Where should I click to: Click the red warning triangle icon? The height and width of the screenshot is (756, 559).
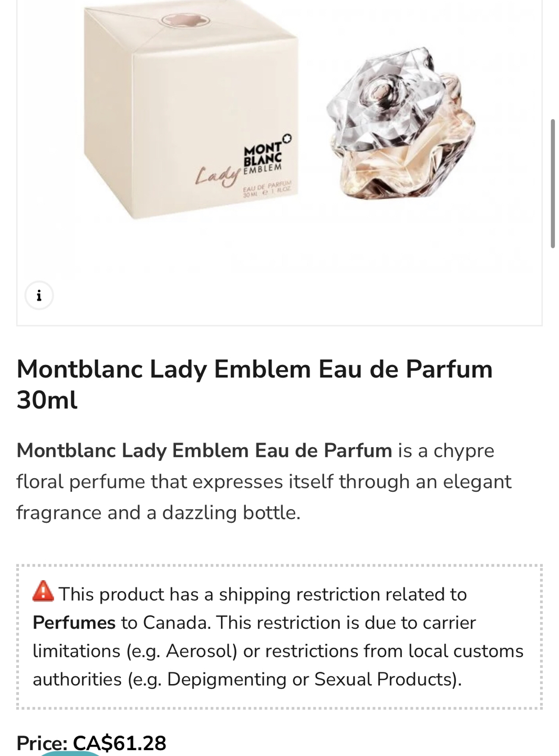43,591
